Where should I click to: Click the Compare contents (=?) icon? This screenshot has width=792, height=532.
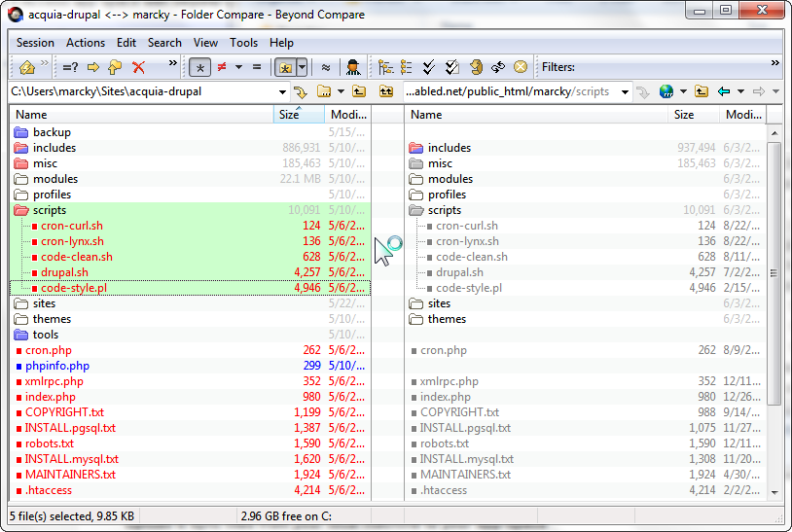point(70,67)
